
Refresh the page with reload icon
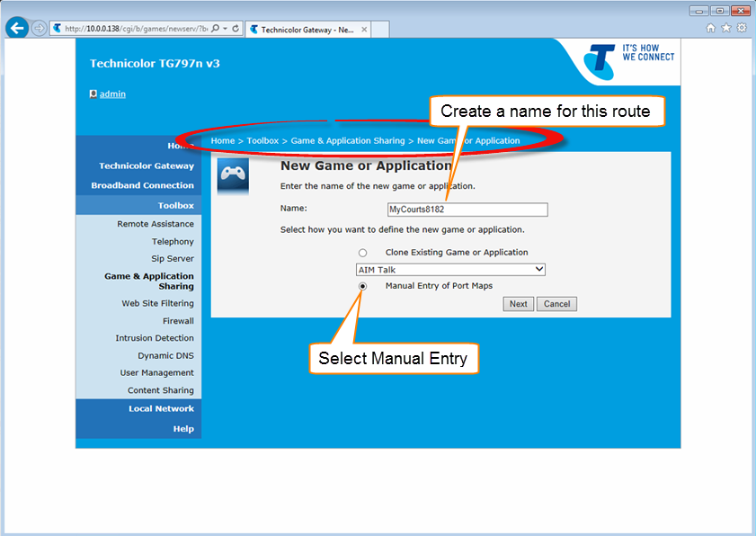pos(236,29)
